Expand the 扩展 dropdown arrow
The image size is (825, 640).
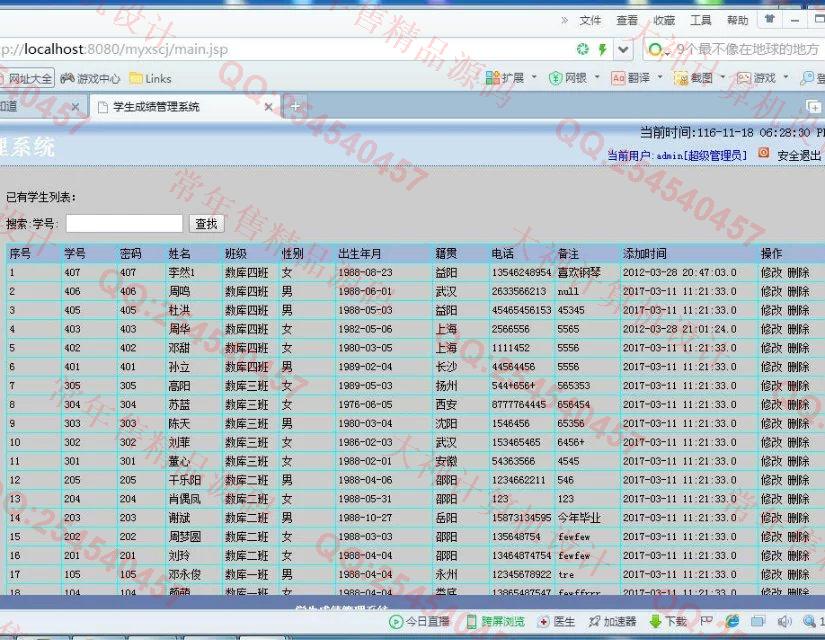(x=534, y=77)
